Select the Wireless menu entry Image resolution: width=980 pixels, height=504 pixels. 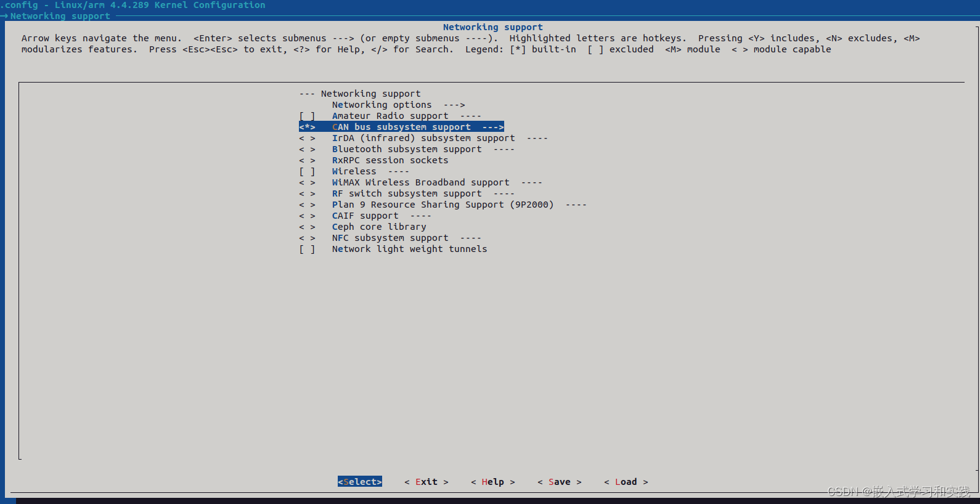tap(354, 171)
